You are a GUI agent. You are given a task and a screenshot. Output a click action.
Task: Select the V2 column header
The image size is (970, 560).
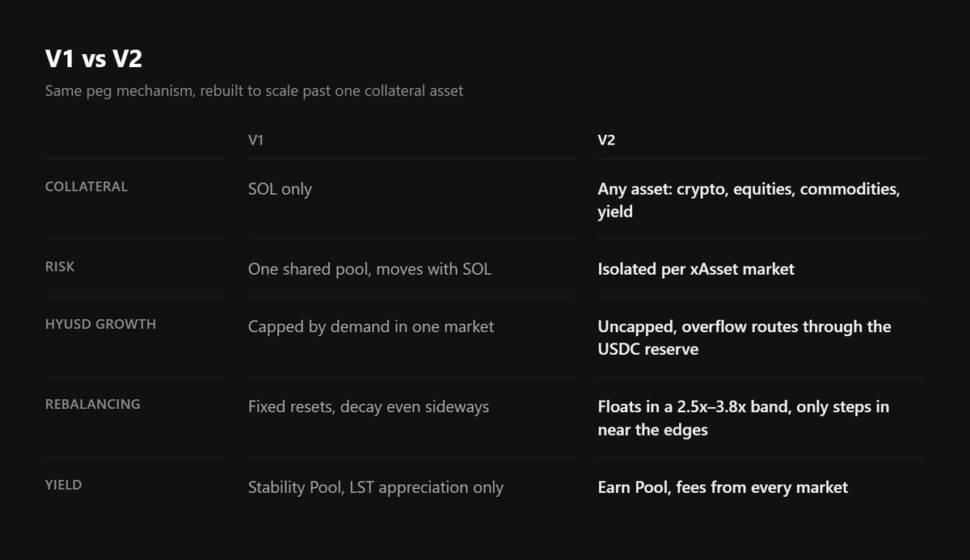(x=606, y=140)
